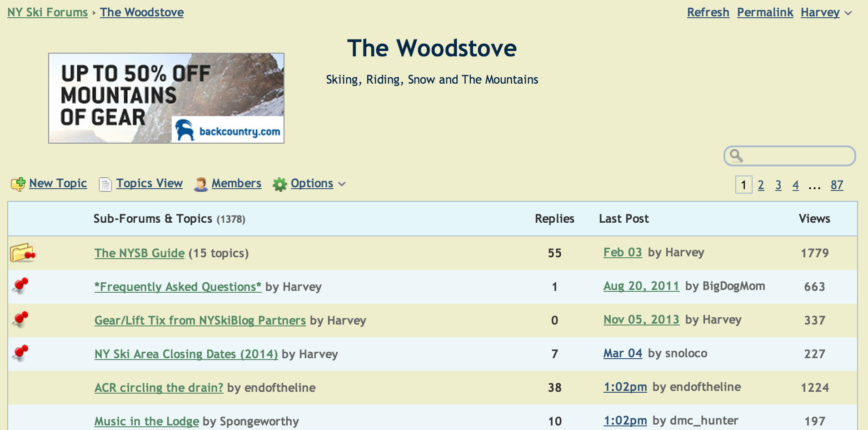Click the pushpin beside Gear/Lift Tix topic
868x430 pixels.
[x=20, y=320]
